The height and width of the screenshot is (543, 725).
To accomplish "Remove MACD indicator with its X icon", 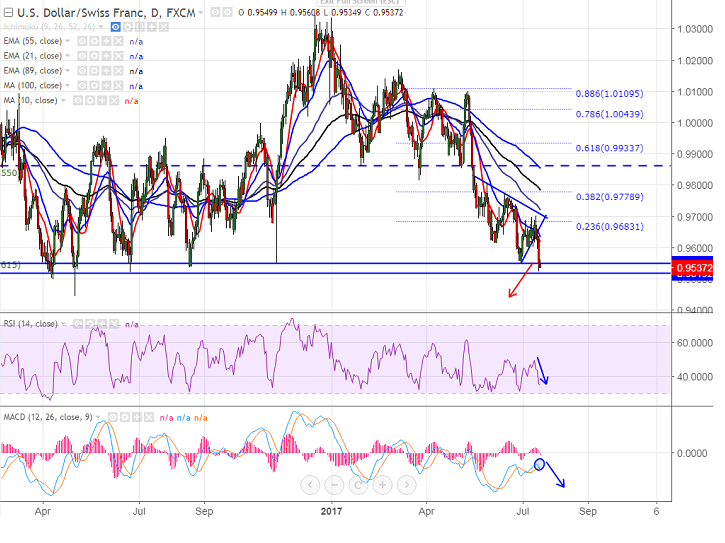I will pos(149,418).
